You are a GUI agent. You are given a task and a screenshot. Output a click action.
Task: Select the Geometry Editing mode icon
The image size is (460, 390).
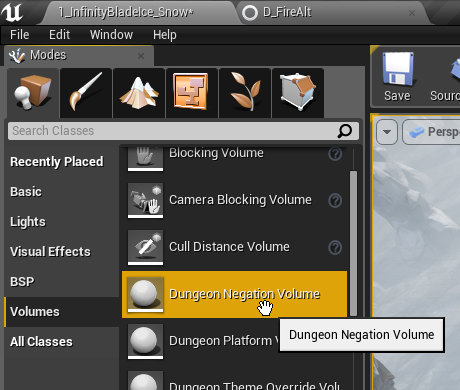point(298,93)
